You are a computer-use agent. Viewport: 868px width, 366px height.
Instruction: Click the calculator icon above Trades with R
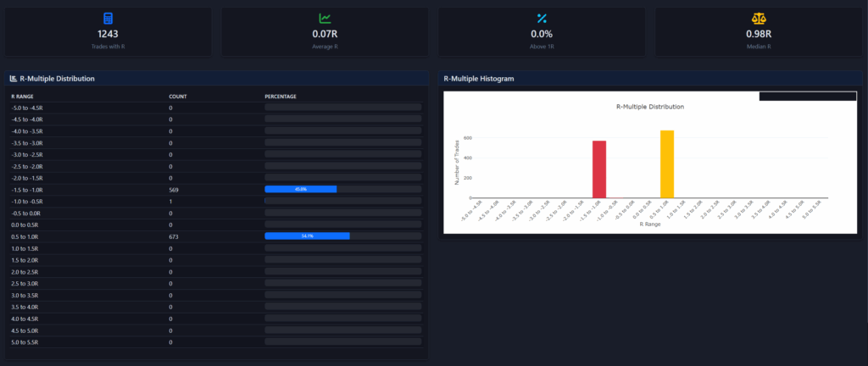(108, 19)
